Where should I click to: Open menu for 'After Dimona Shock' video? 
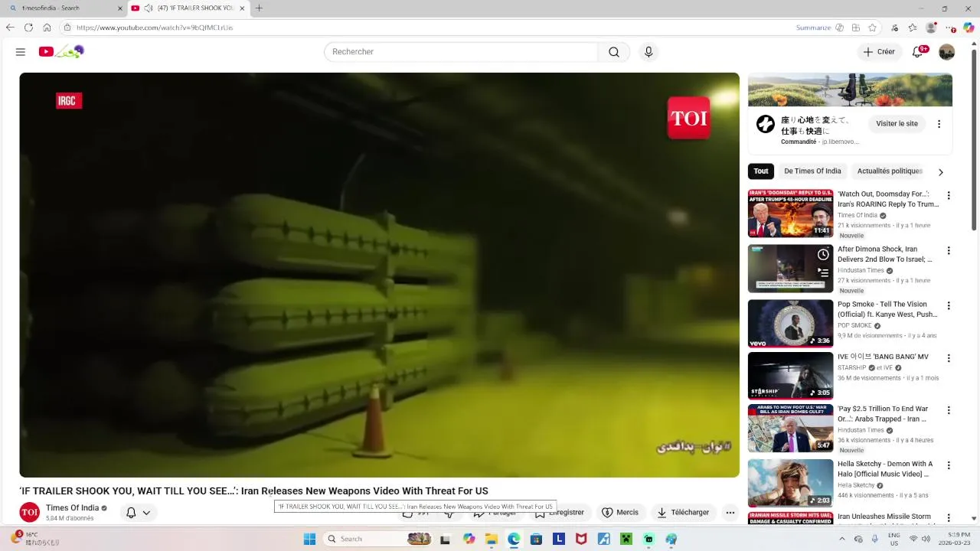coord(949,251)
